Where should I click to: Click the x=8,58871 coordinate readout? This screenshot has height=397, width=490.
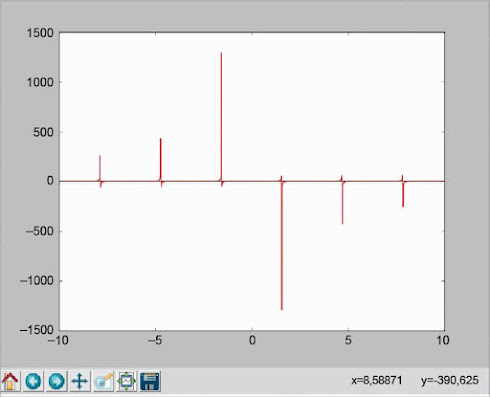[377, 380]
